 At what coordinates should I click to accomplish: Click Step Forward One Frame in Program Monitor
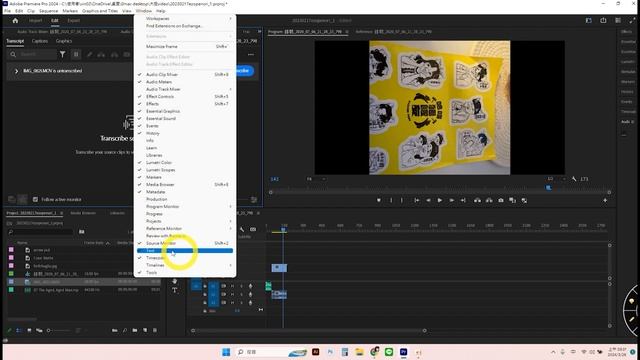(451, 200)
